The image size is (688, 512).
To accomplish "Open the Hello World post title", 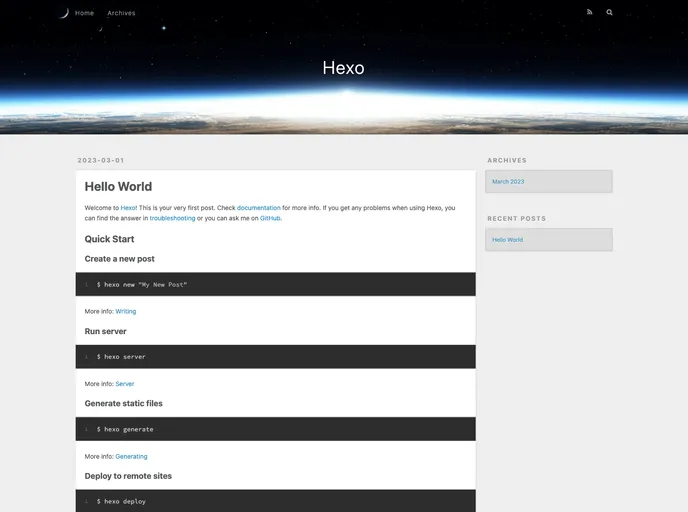I will (x=118, y=186).
